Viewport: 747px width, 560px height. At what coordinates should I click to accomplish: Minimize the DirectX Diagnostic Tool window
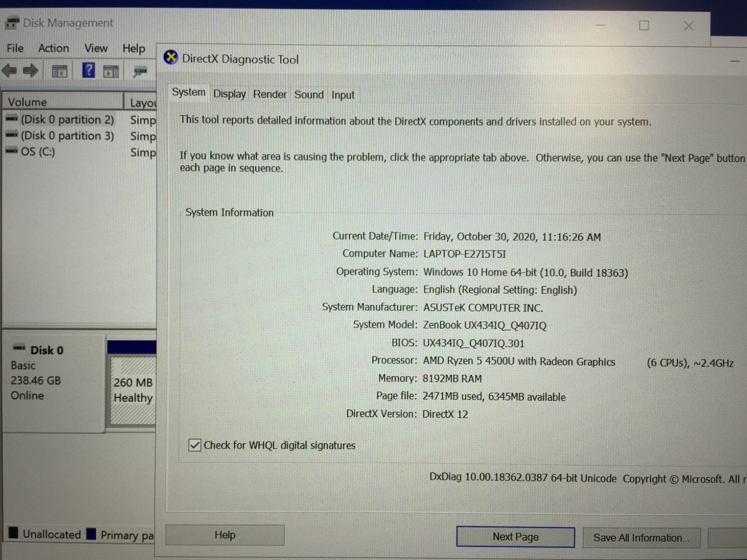click(x=735, y=61)
